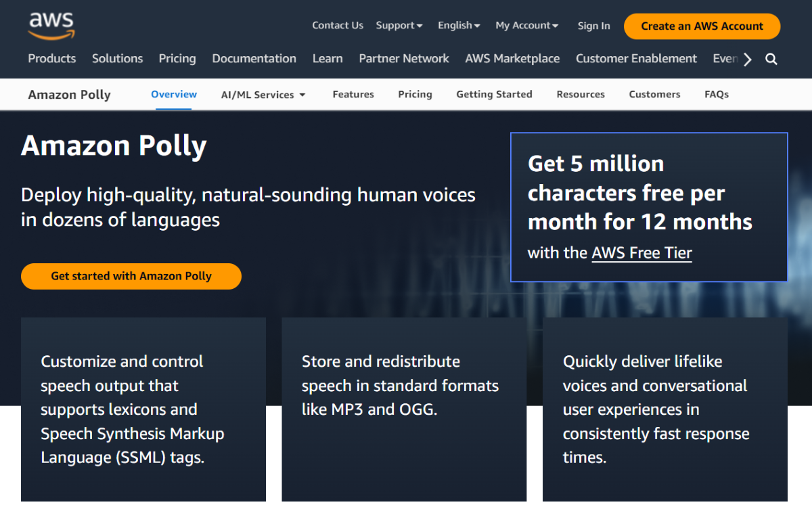The height and width of the screenshot is (519, 812).
Task: Click the right arrow to reveal more navigation items
Action: click(747, 60)
